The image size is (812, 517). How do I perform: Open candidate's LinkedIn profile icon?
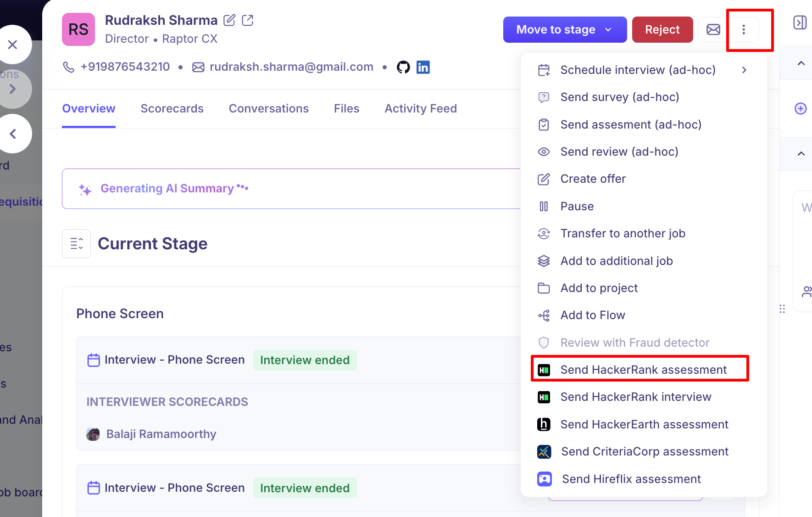coord(423,67)
